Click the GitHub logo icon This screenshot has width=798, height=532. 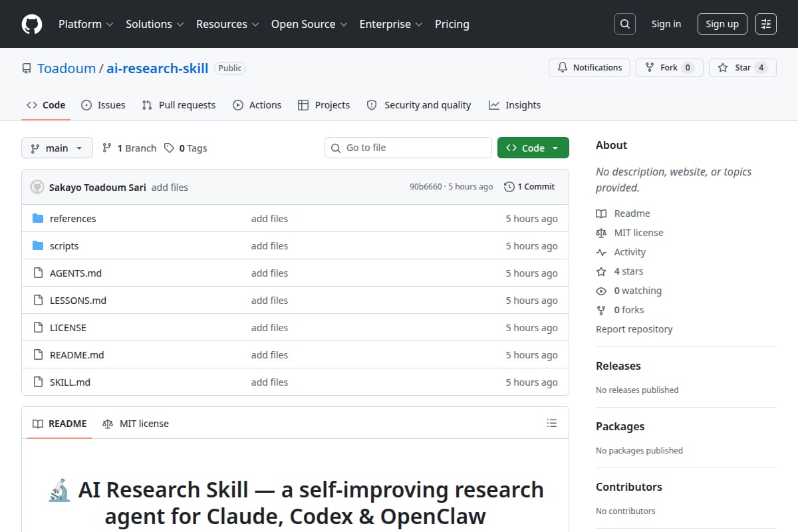[x=32, y=24]
